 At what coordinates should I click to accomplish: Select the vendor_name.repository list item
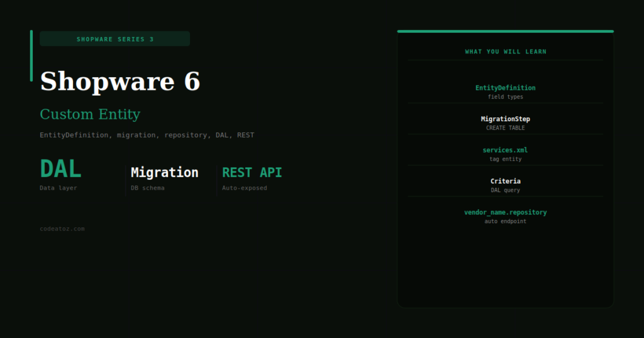point(505,212)
